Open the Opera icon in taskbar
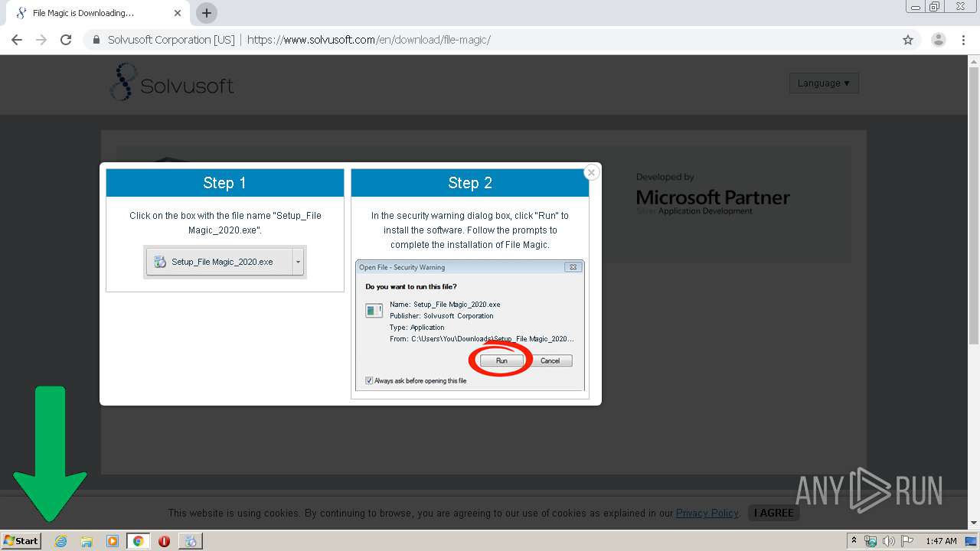Image resolution: width=980 pixels, height=551 pixels. tap(164, 541)
